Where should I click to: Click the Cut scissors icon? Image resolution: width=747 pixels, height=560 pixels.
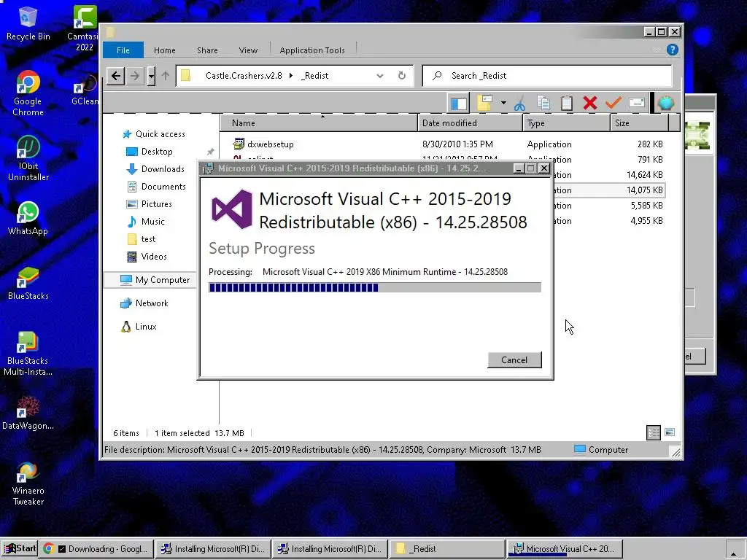tap(519, 104)
